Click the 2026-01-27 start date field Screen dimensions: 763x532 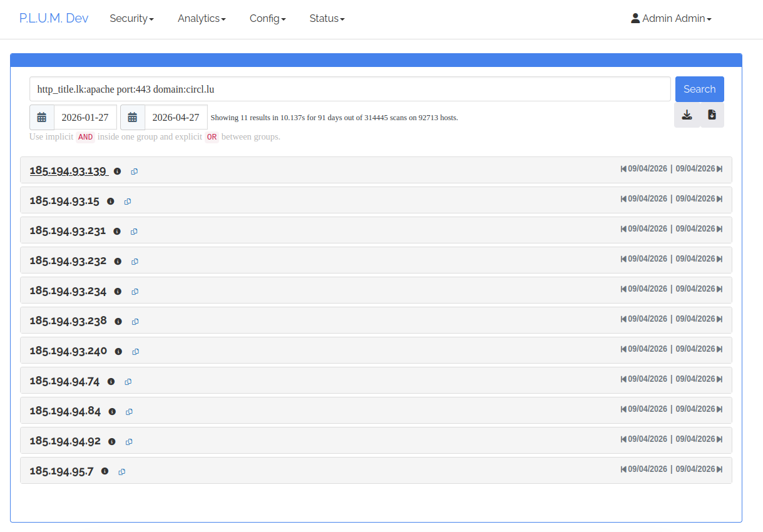pos(85,117)
